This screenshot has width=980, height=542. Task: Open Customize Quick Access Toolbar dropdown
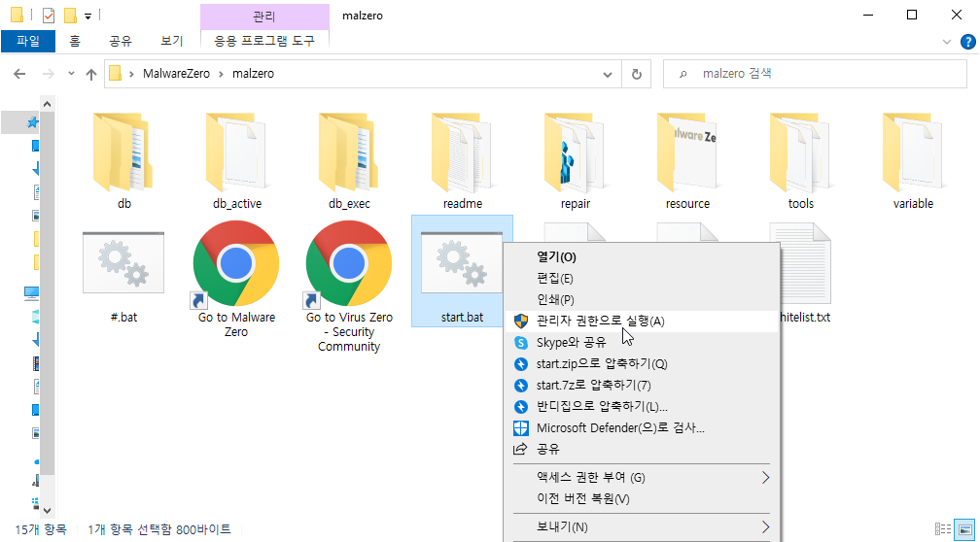pyautogui.click(x=88, y=17)
